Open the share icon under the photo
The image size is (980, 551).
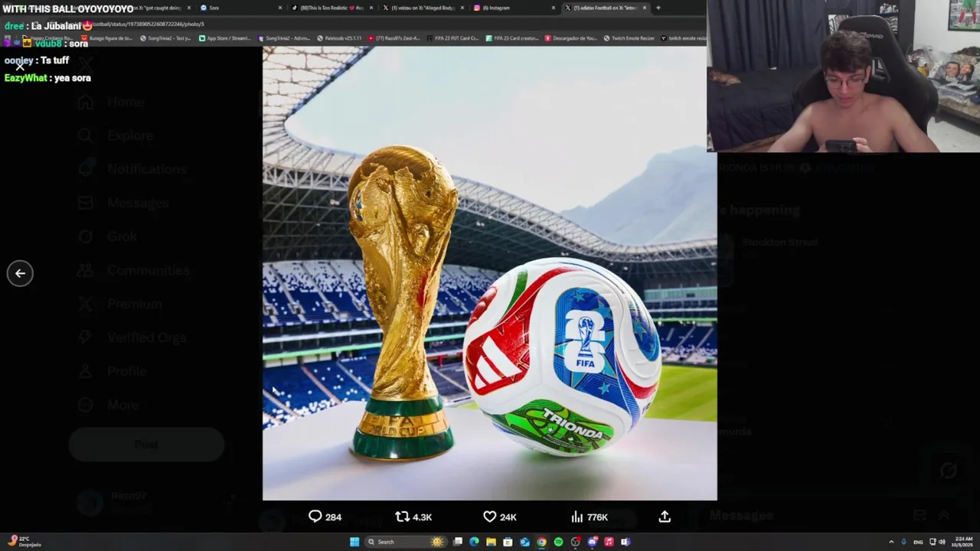665,517
